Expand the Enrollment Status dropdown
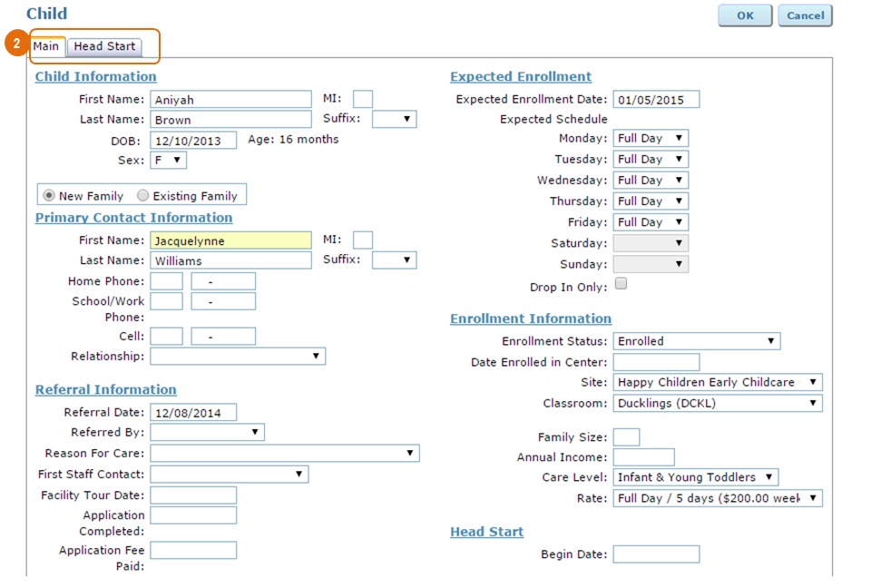 coord(696,341)
